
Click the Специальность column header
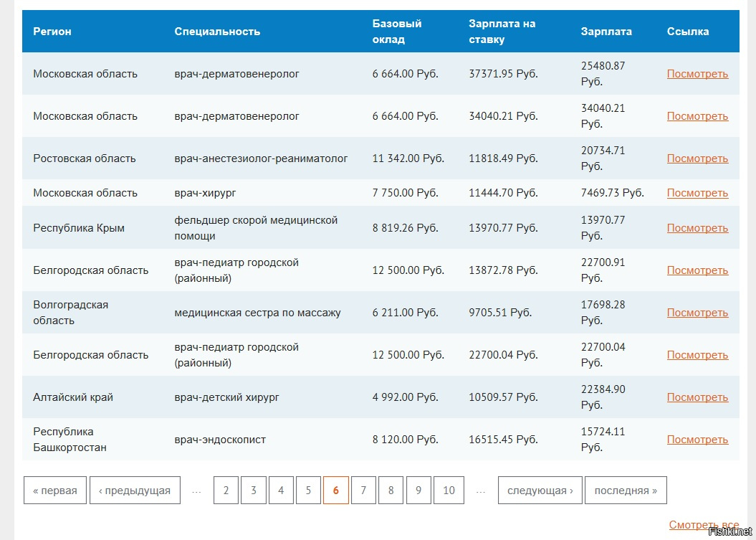pyautogui.click(x=217, y=32)
